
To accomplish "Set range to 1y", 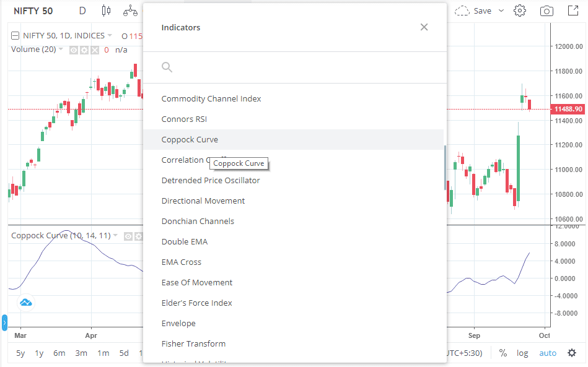I will tap(39, 353).
